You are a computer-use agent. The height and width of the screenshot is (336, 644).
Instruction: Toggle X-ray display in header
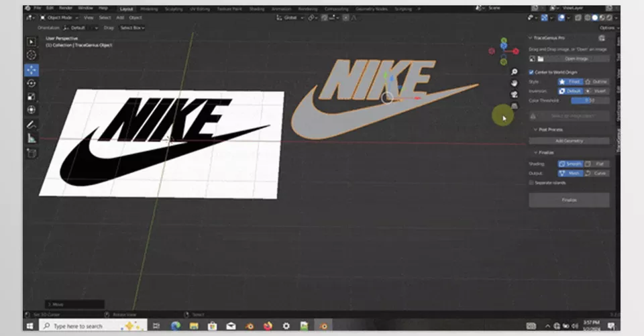pyautogui.click(x=578, y=17)
